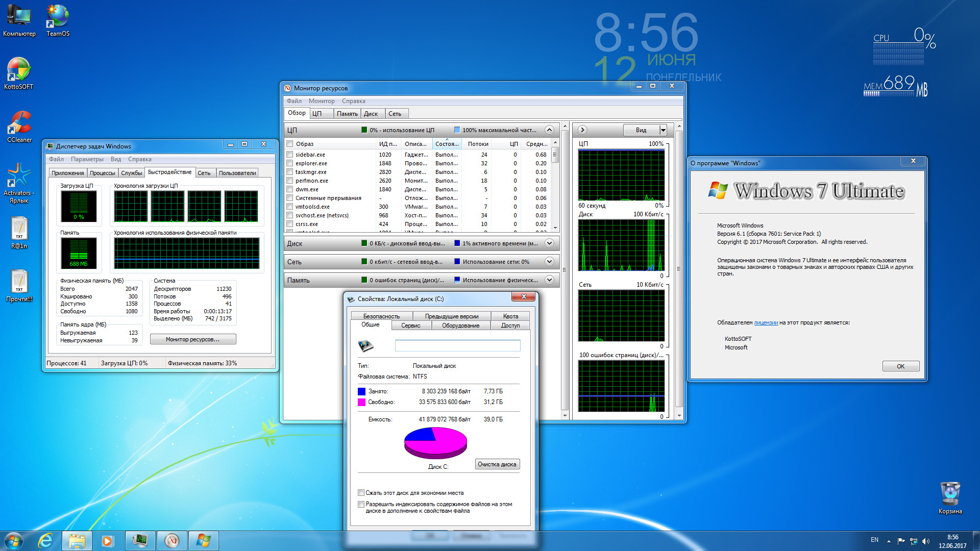Click the drive icon in disk properties
Image resolution: width=980 pixels, height=551 pixels.
pos(366,346)
